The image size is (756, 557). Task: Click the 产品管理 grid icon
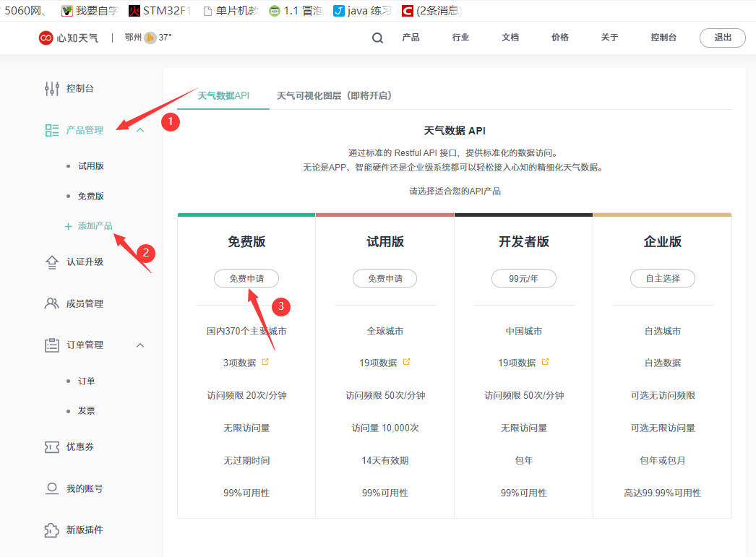pyautogui.click(x=51, y=130)
